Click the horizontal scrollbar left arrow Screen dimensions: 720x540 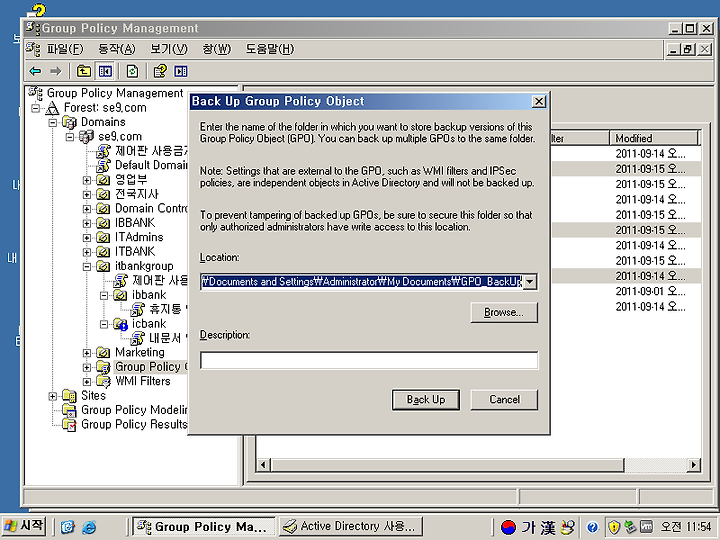pos(263,465)
